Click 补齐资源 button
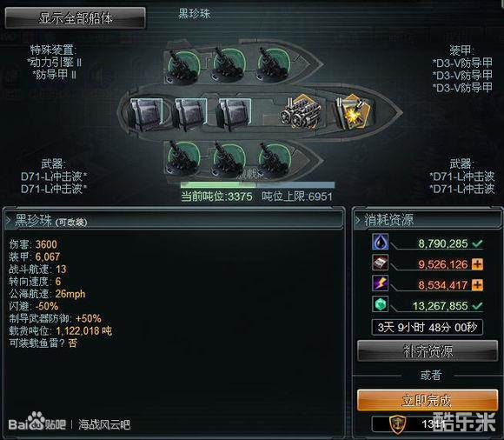504x440 pixels. (x=428, y=351)
